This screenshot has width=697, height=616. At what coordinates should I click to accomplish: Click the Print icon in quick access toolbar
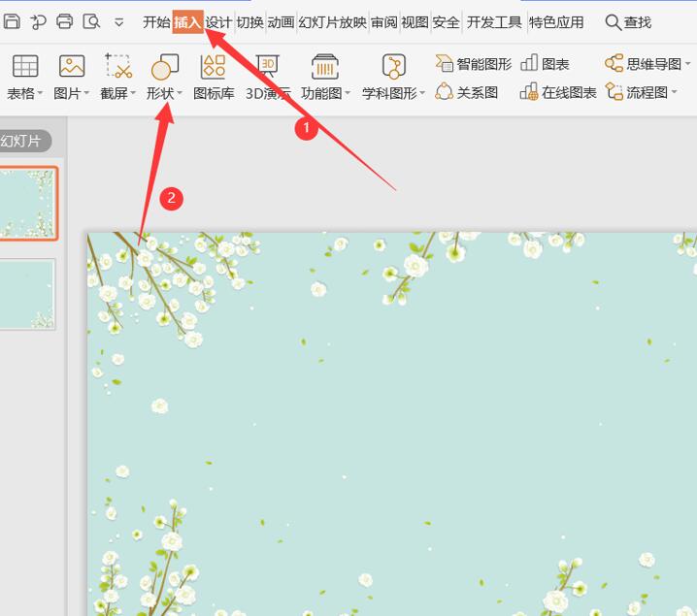(x=65, y=21)
